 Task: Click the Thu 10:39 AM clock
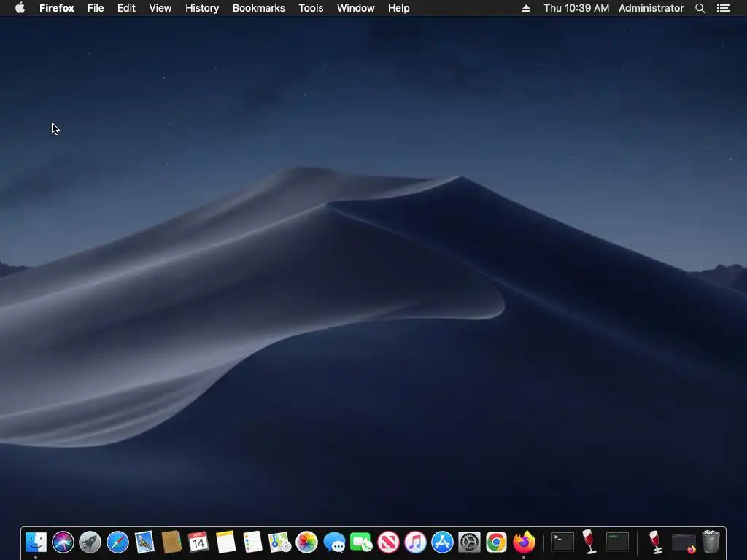(x=576, y=8)
